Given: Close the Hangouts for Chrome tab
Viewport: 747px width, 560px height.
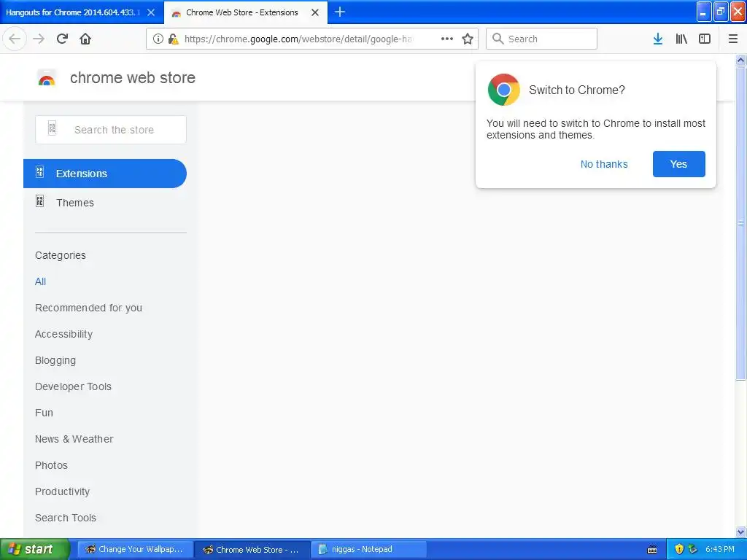Looking at the screenshot, I should 150,12.
